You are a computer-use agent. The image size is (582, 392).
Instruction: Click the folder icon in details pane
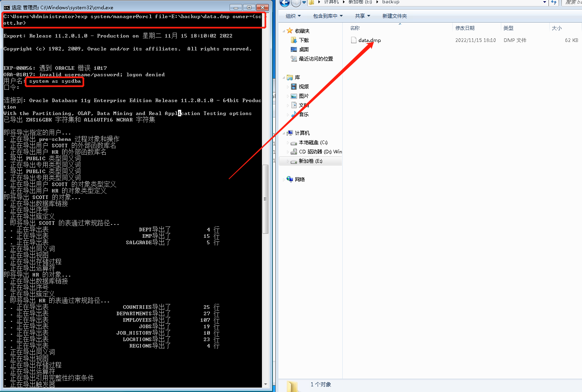[292, 386]
